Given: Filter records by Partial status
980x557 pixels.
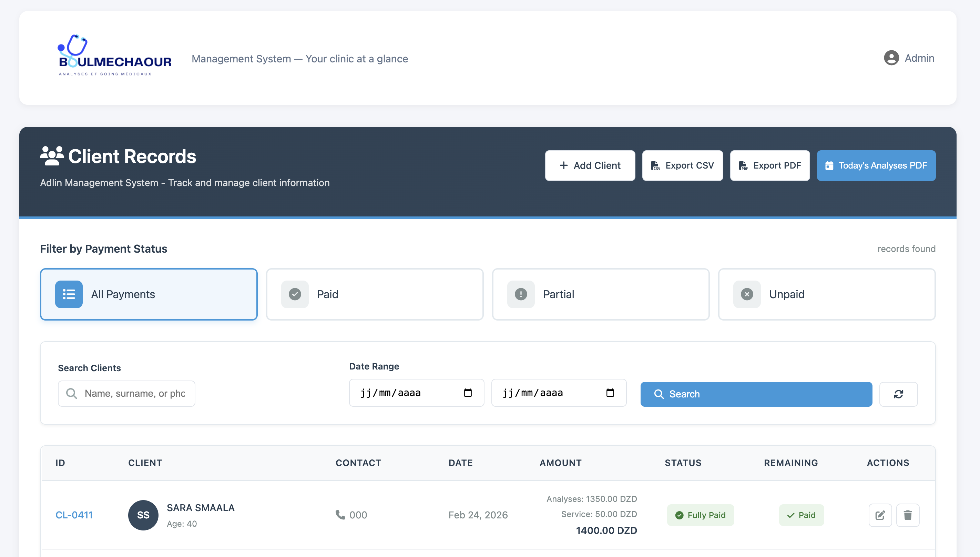Looking at the screenshot, I should [x=600, y=294].
